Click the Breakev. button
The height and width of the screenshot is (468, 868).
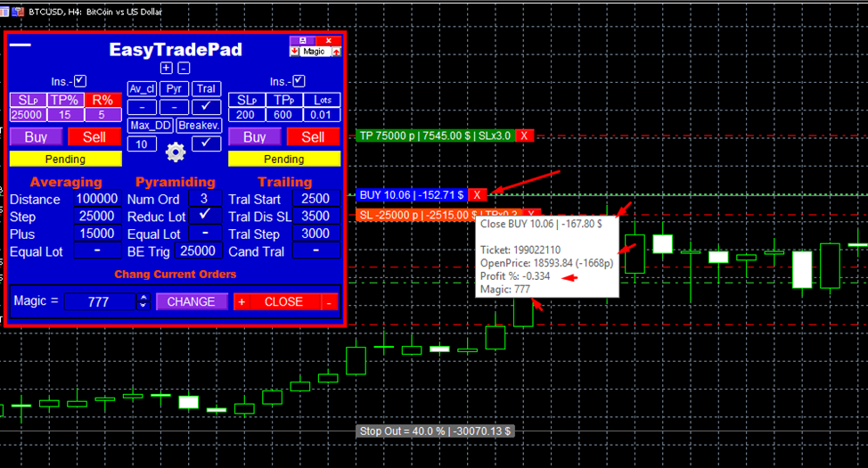coord(200,125)
